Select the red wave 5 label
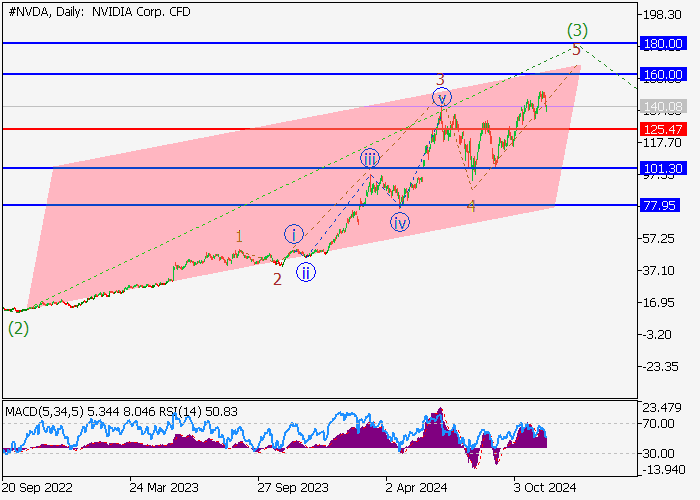The image size is (700, 500). pyautogui.click(x=576, y=50)
